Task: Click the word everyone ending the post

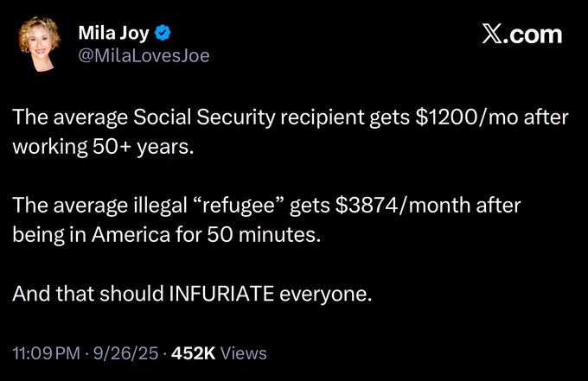Action: tap(325, 295)
